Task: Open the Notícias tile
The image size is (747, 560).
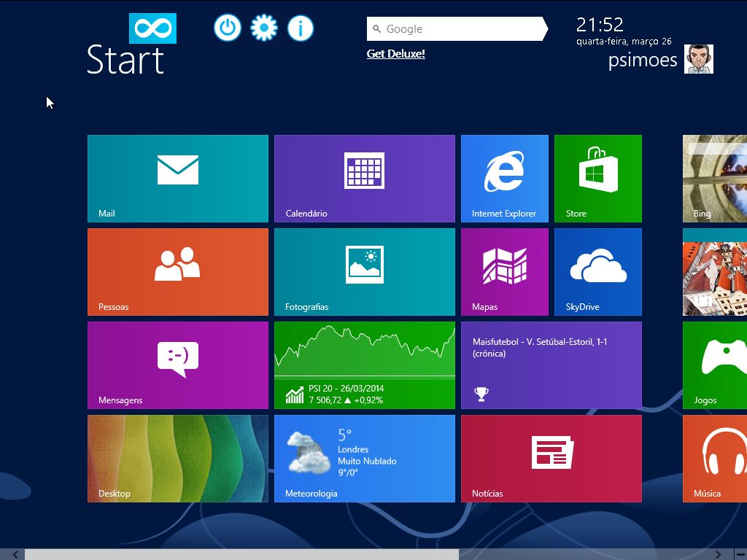Action: click(x=551, y=459)
